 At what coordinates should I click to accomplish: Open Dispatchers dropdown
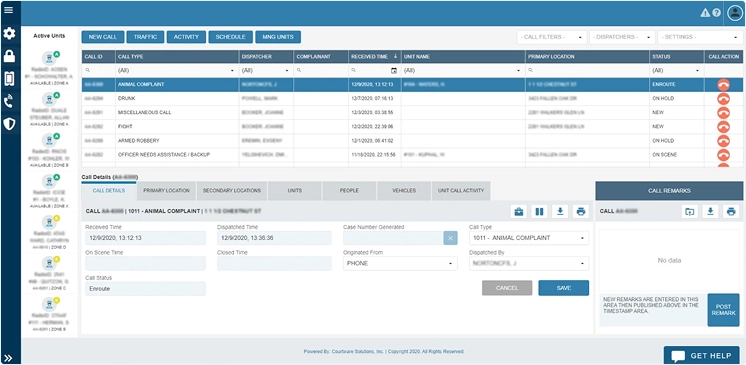[622, 37]
